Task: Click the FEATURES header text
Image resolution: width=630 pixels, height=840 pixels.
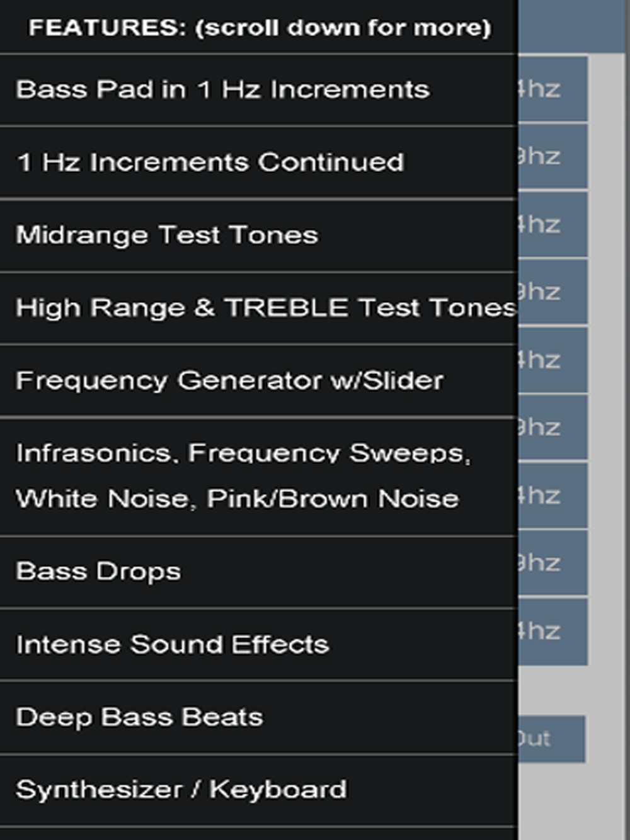Action: [x=260, y=28]
